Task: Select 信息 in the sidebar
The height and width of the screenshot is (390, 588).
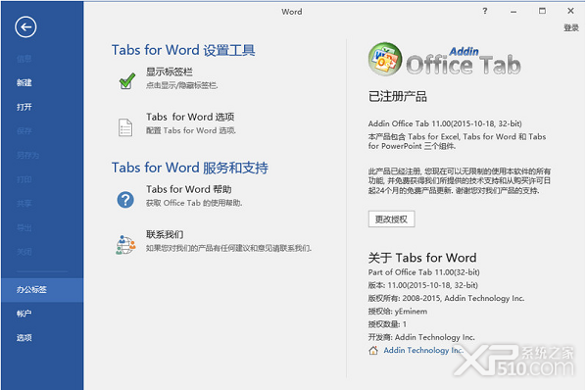Action: (24, 59)
